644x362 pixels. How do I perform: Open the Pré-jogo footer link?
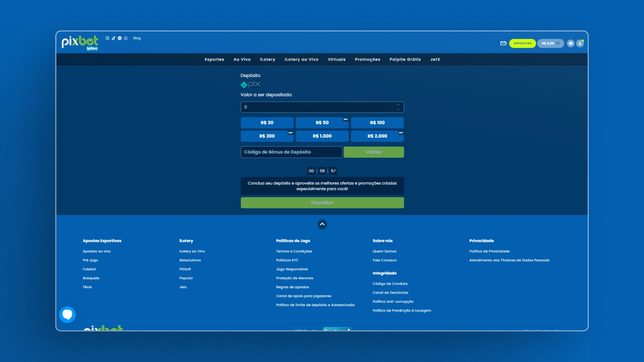click(90, 260)
